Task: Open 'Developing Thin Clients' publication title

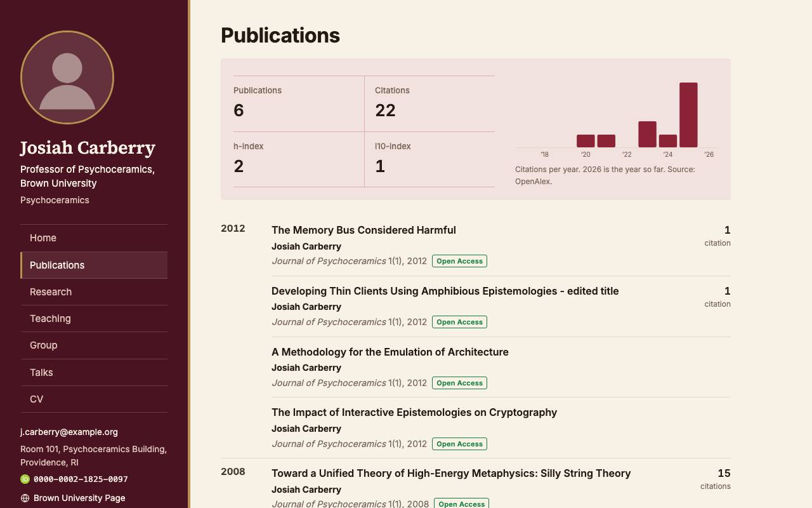Action: coord(445,291)
